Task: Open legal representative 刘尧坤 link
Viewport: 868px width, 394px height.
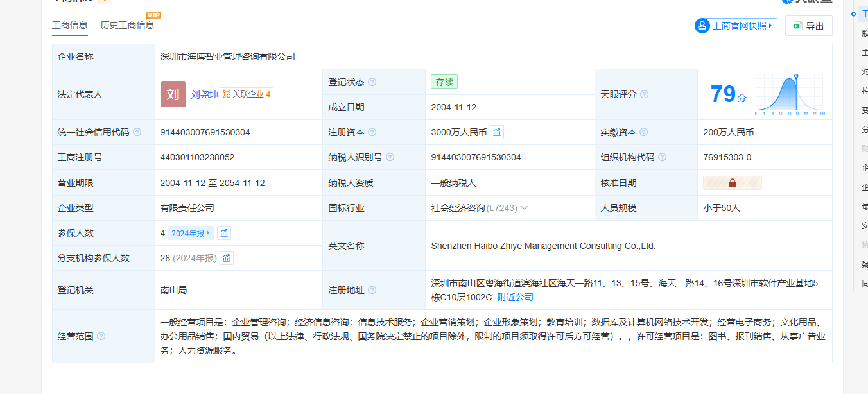Action: (x=204, y=94)
